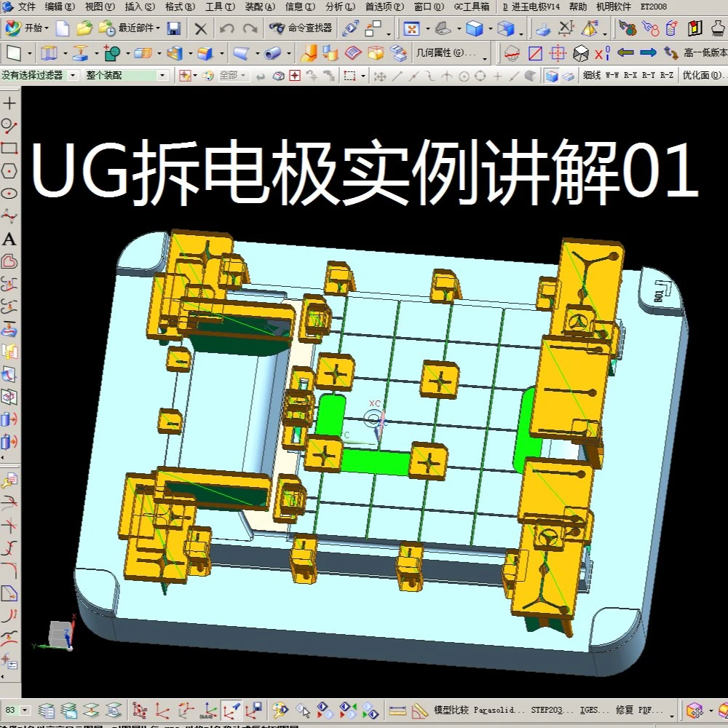Toggle the shaded-with-edges display button
This screenshot has height=728, width=728.
pyautogui.click(x=552, y=76)
